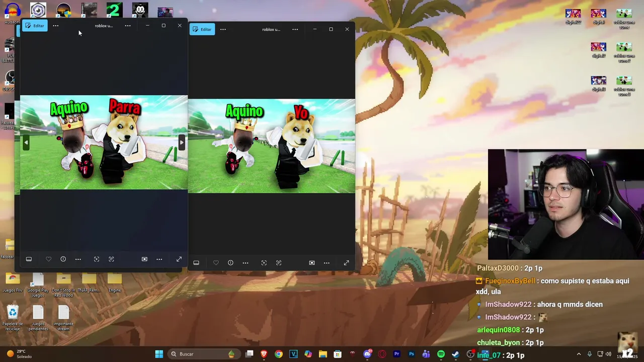Open File Explorer from the taskbar

[323, 354]
